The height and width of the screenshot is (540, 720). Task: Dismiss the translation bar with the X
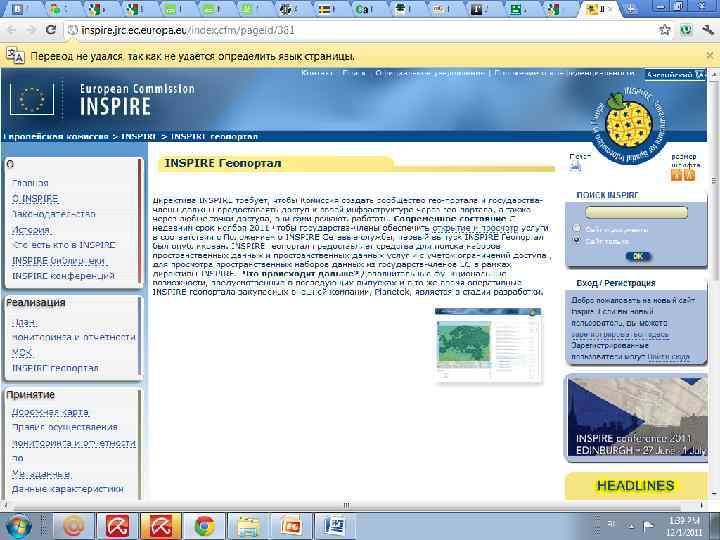click(710, 56)
